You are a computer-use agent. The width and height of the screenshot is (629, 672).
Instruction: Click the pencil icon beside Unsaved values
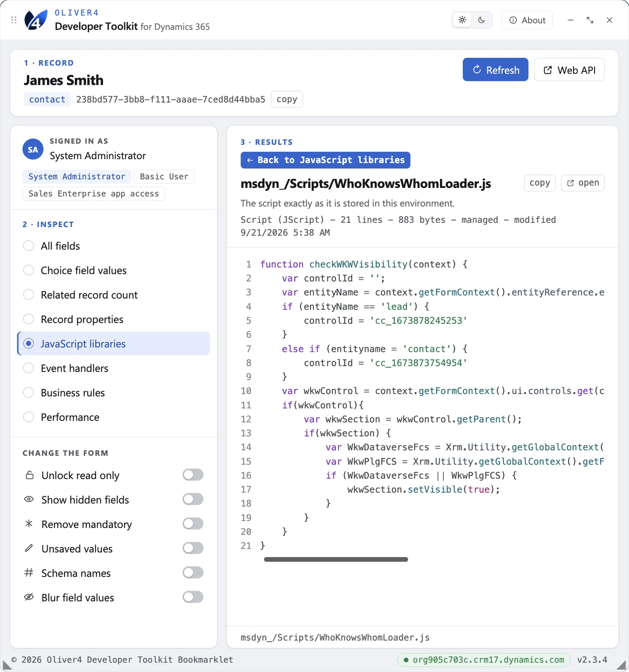click(29, 548)
